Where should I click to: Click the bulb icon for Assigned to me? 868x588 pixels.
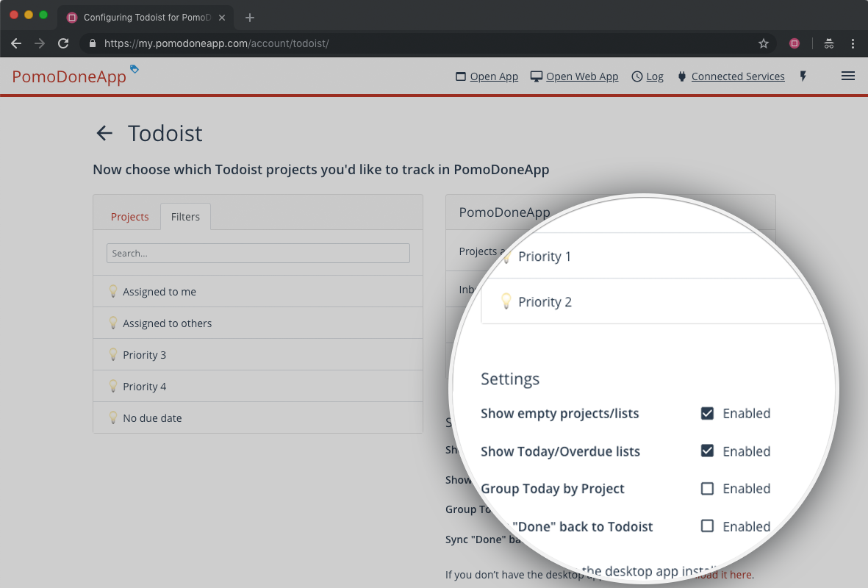point(113,290)
